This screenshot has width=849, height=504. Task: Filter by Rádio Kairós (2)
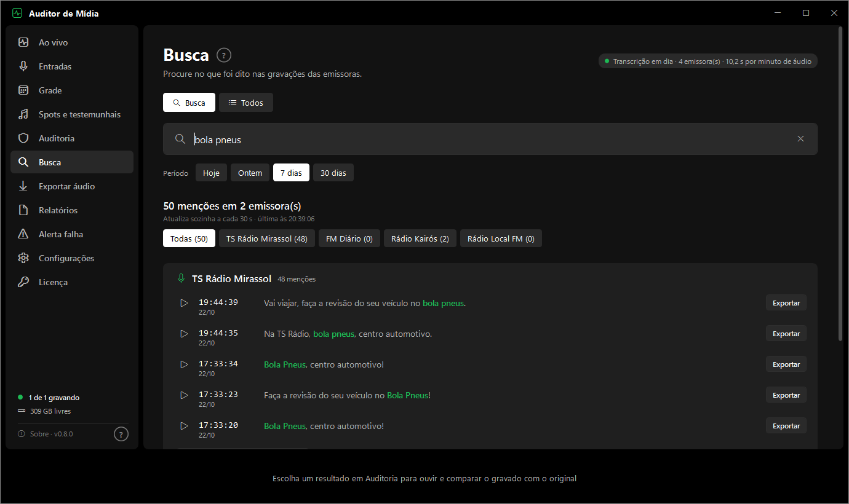click(x=420, y=238)
